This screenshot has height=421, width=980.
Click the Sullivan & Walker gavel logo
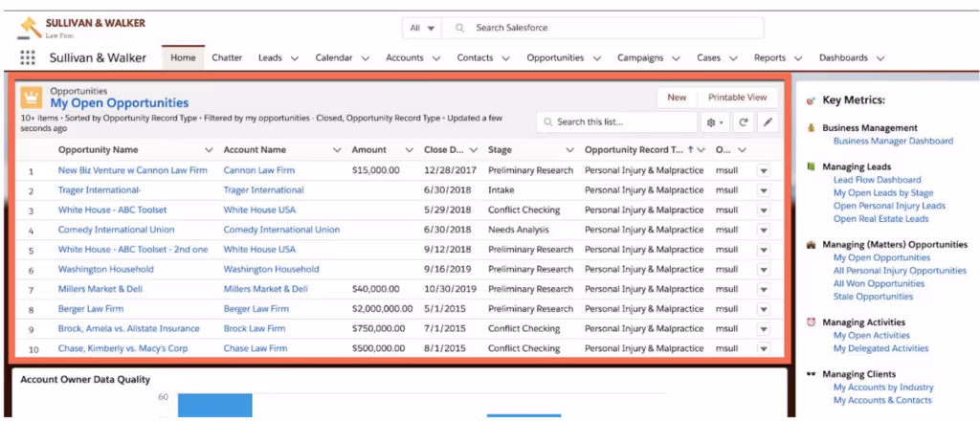(30, 28)
